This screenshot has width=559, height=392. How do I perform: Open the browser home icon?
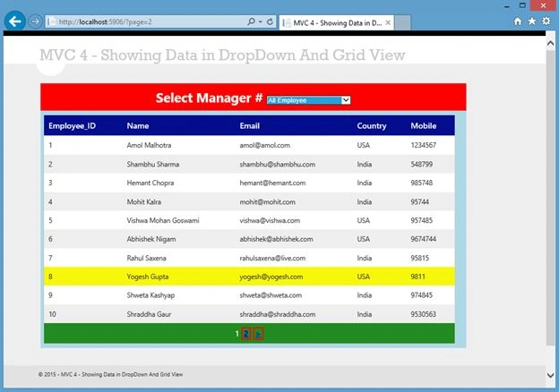[x=518, y=21]
